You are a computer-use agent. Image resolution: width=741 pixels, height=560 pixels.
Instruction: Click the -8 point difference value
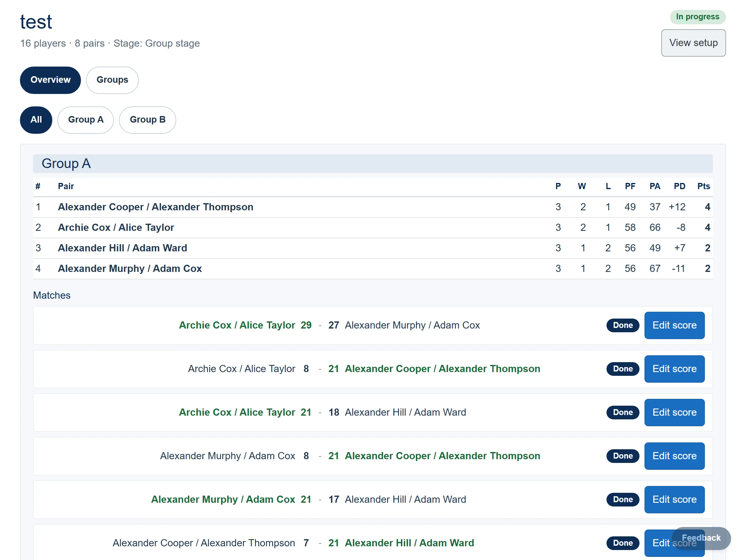click(x=681, y=227)
